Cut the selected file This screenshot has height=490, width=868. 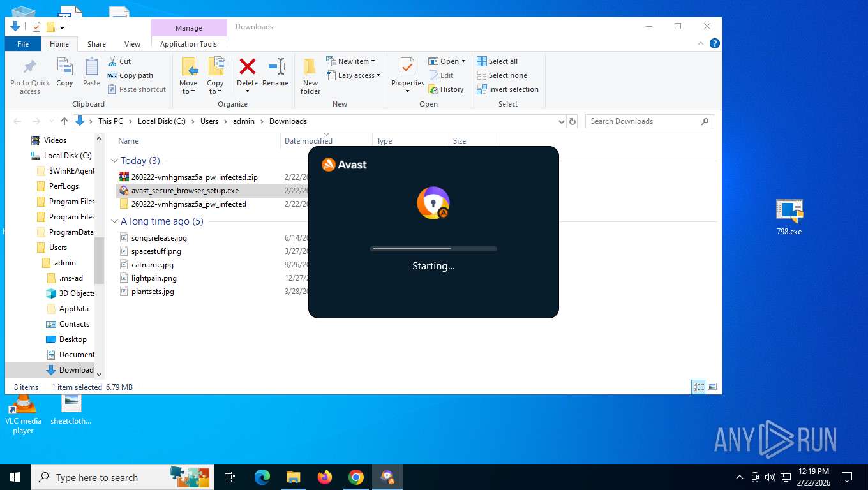click(119, 61)
